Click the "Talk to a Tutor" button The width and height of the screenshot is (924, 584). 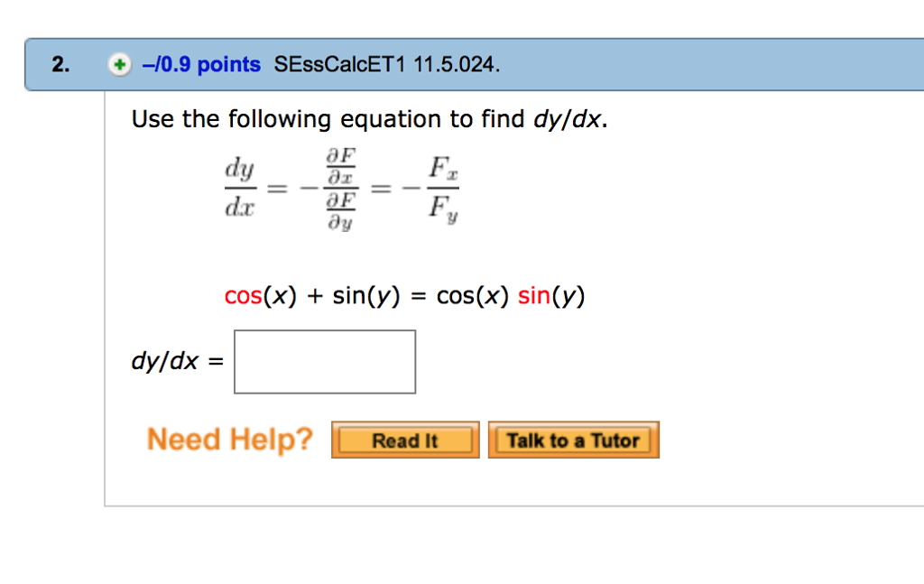(x=574, y=440)
